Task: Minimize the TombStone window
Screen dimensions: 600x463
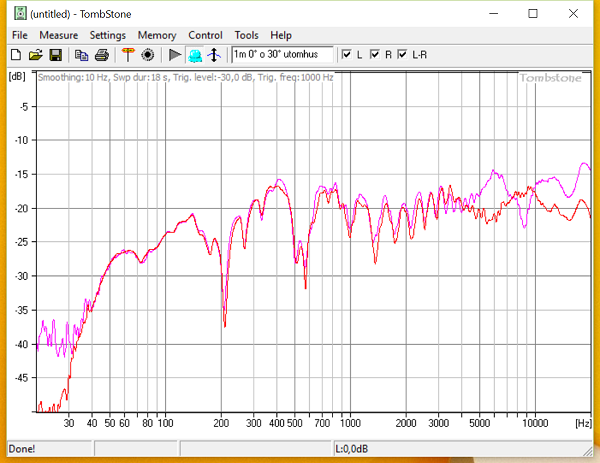Action: pos(494,14)
